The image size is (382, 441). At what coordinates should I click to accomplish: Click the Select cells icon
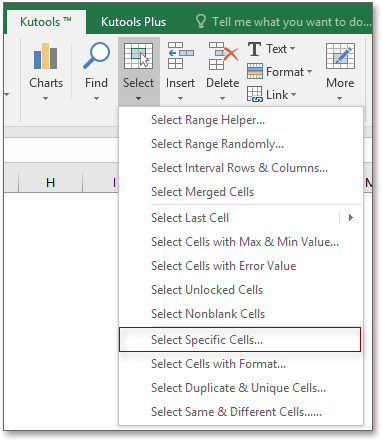(138, 56)
